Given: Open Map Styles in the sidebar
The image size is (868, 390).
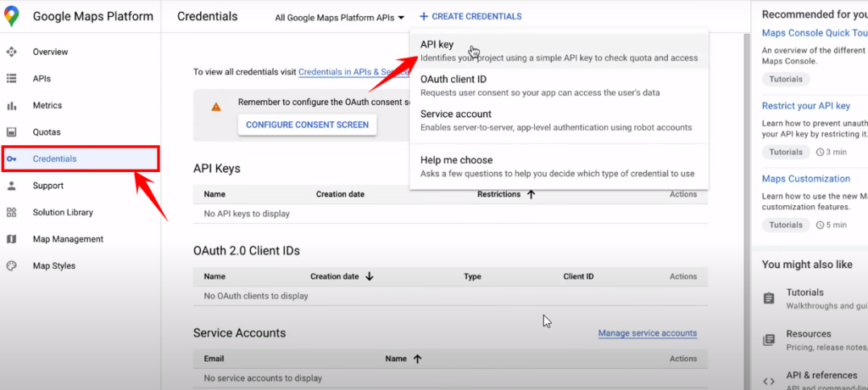Looking at the screenshot, I should tap(53, 266).
